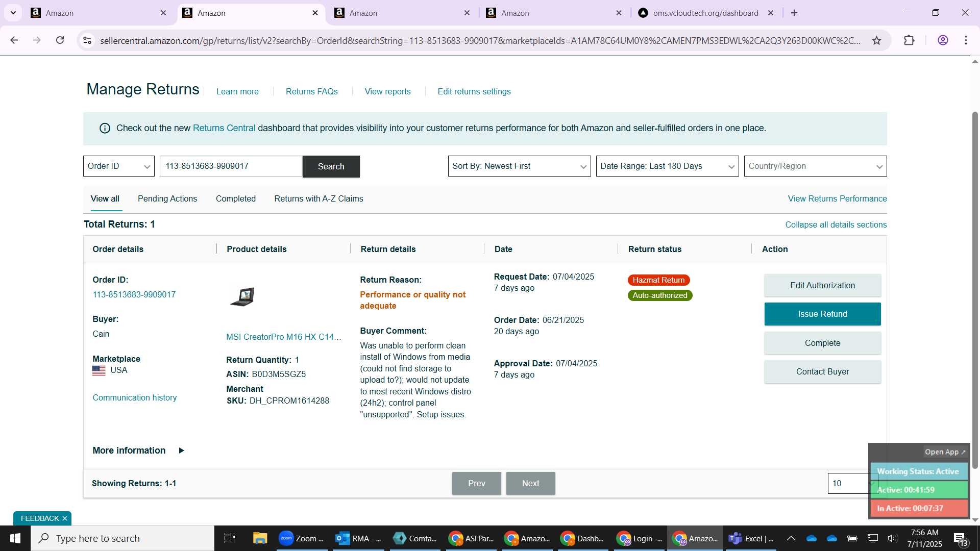This screenshot has height=551, width=980.
Task: Click the Complete button
Action: tap(822, 343)
